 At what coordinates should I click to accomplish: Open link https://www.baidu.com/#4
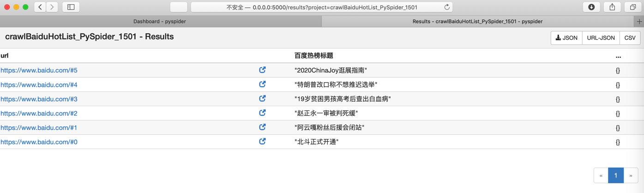coord(39,84)
